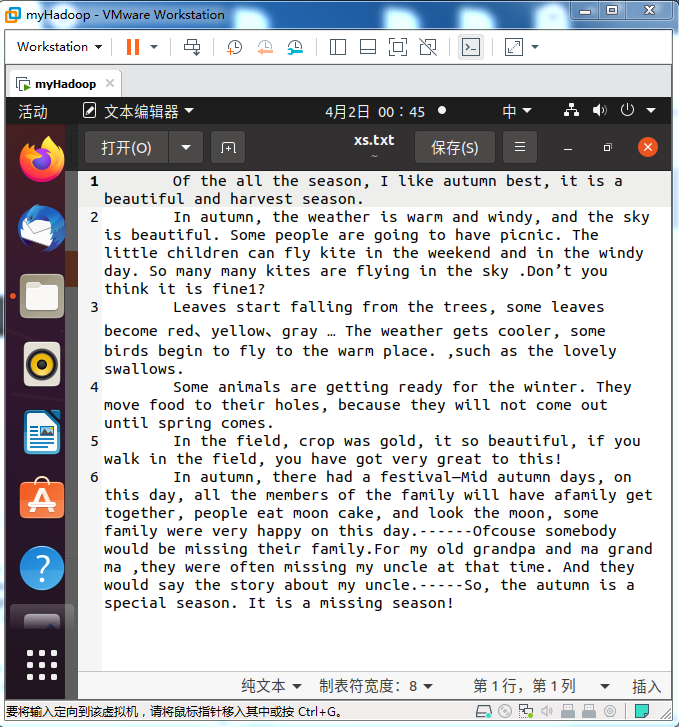Viewport: 679px width, 727px height.
Task: Click the VMware CD/DVD status icon
Action: point(505,711)
